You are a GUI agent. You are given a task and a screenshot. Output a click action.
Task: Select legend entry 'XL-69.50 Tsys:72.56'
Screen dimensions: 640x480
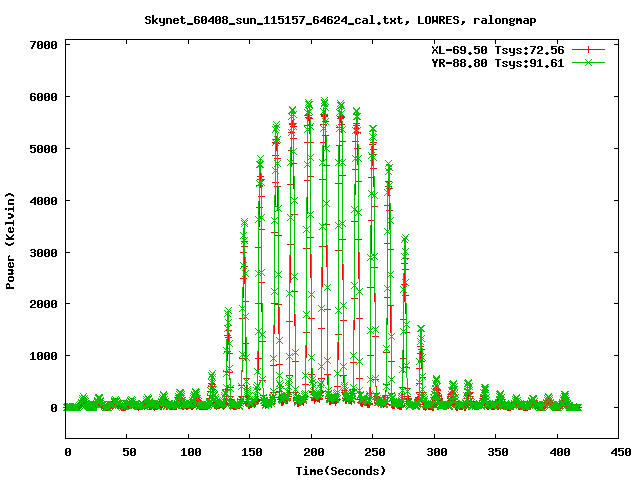[498, 50]
